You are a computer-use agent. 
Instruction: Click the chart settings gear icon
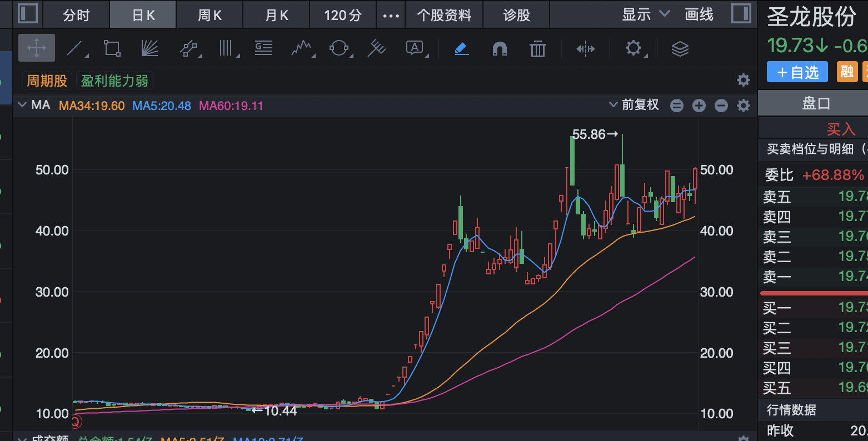coord(633,48)
